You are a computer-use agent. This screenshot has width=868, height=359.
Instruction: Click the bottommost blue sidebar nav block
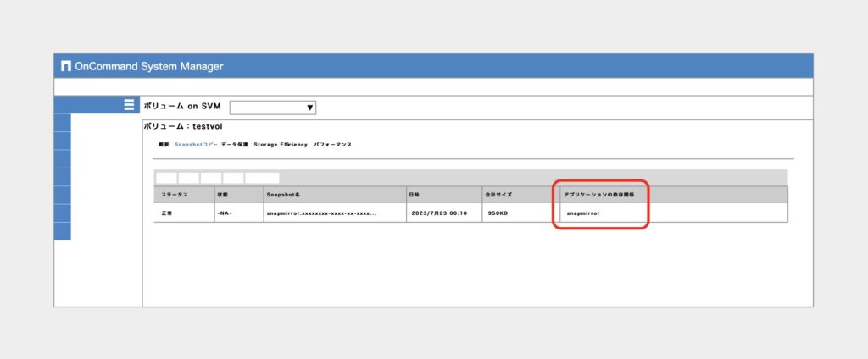tap(63, 231)
